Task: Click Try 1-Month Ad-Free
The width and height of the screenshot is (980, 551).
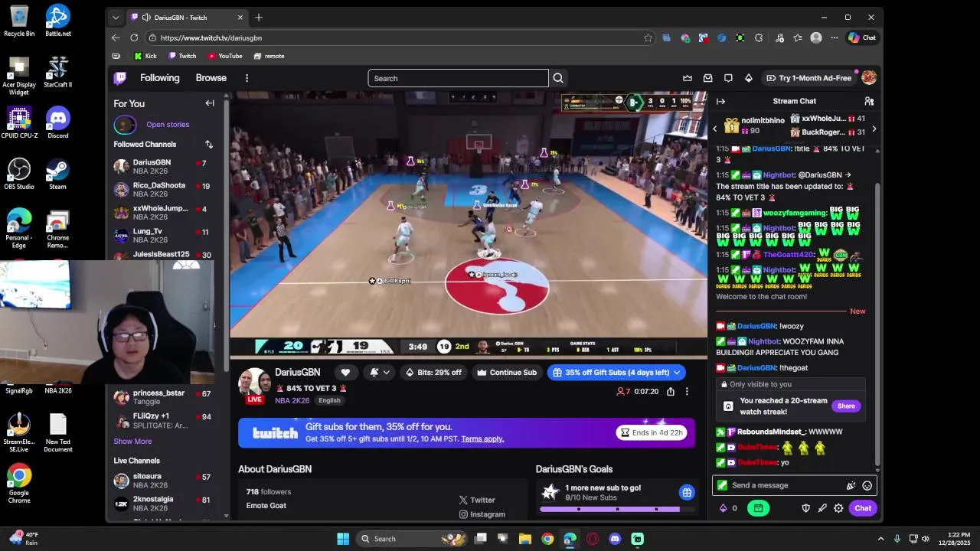Action: pyautogui.click(x=808, y=78)
